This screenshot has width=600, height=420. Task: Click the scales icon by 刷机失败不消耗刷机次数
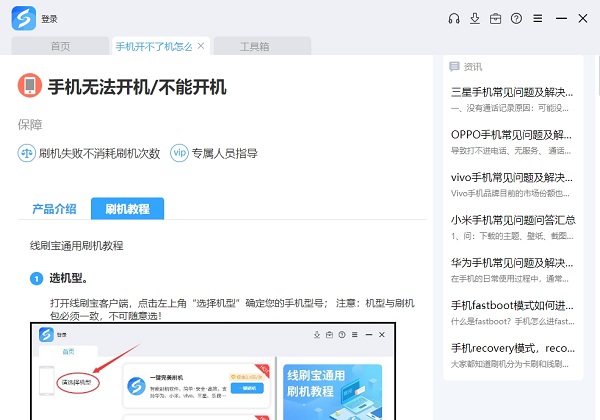[x=27, y=153]
